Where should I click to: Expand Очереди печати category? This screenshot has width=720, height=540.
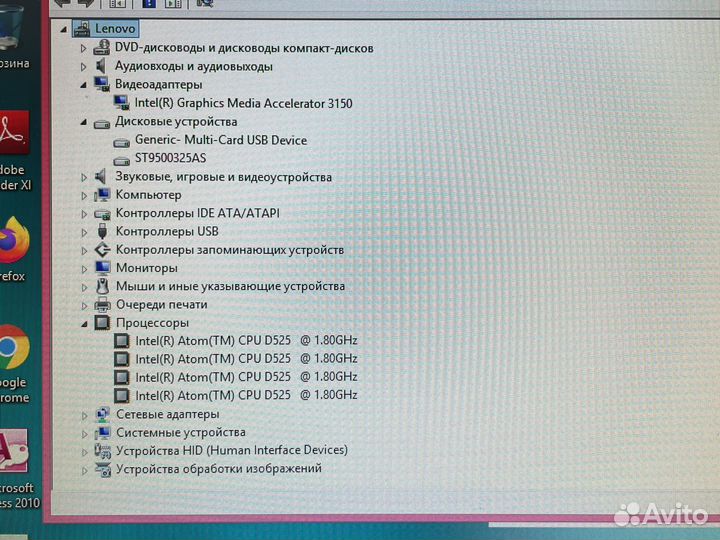click(x=84, y=305)
